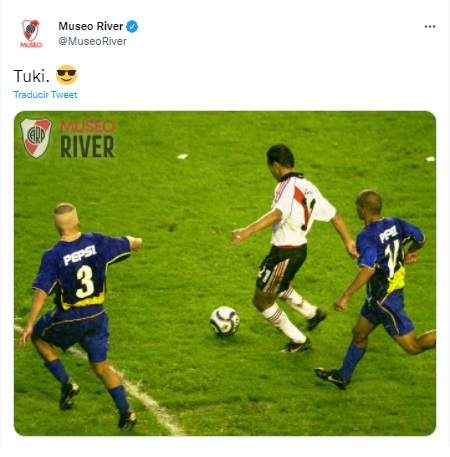Click the number 21 on the black shorts
The height and width of the screenshot is (457, 450).
(265, 273)
